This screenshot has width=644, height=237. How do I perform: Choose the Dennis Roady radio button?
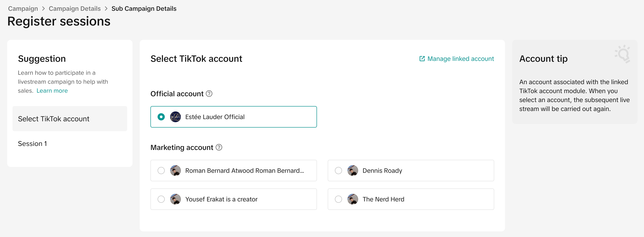pyautogui.click(x=338, y=171)
